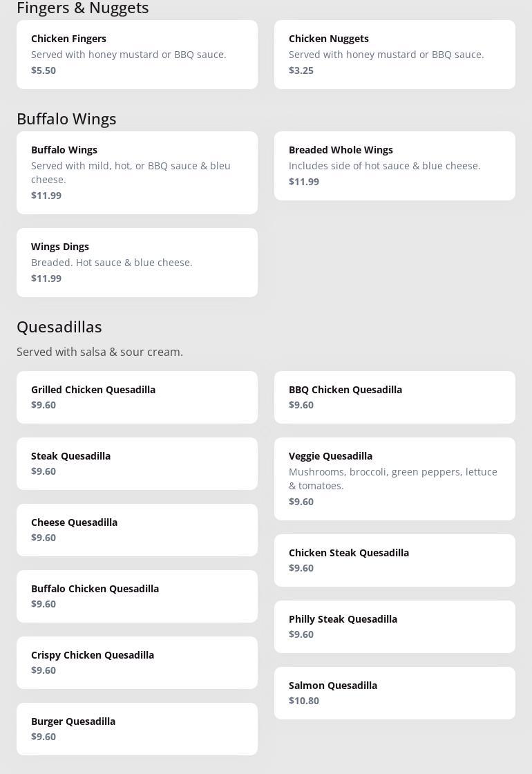Click the Wings Dings card
532x774 pixels.
point(137,263)
